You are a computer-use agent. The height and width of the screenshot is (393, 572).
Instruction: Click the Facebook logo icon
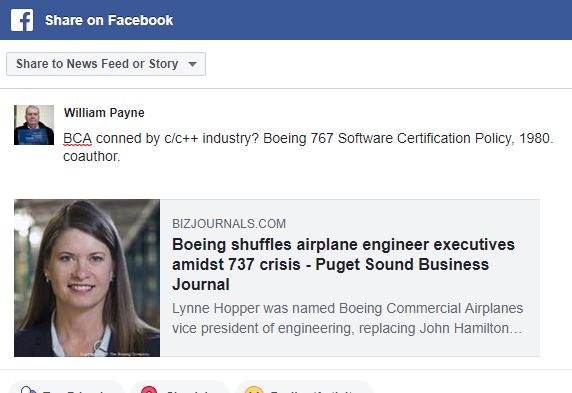pos(22,20)
